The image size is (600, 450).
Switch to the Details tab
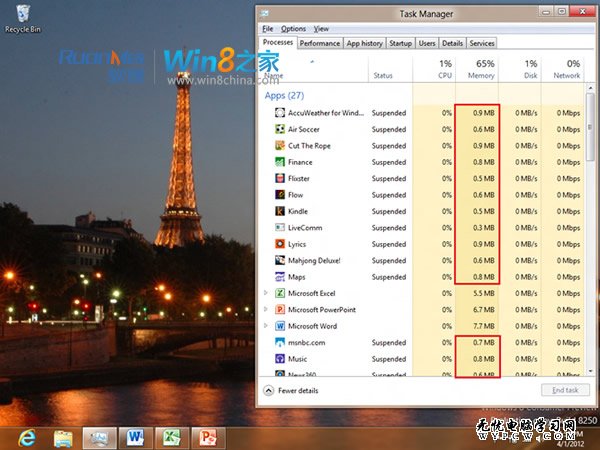tap(453, 43)
